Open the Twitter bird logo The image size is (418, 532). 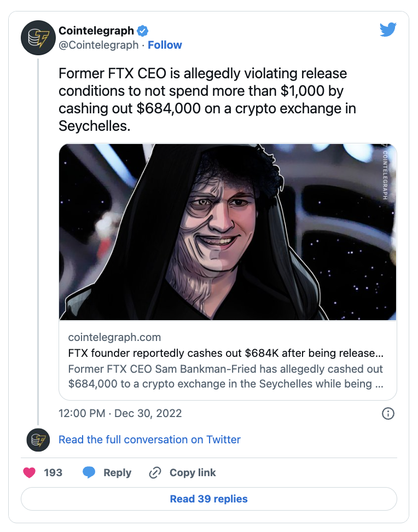(388, 30)
